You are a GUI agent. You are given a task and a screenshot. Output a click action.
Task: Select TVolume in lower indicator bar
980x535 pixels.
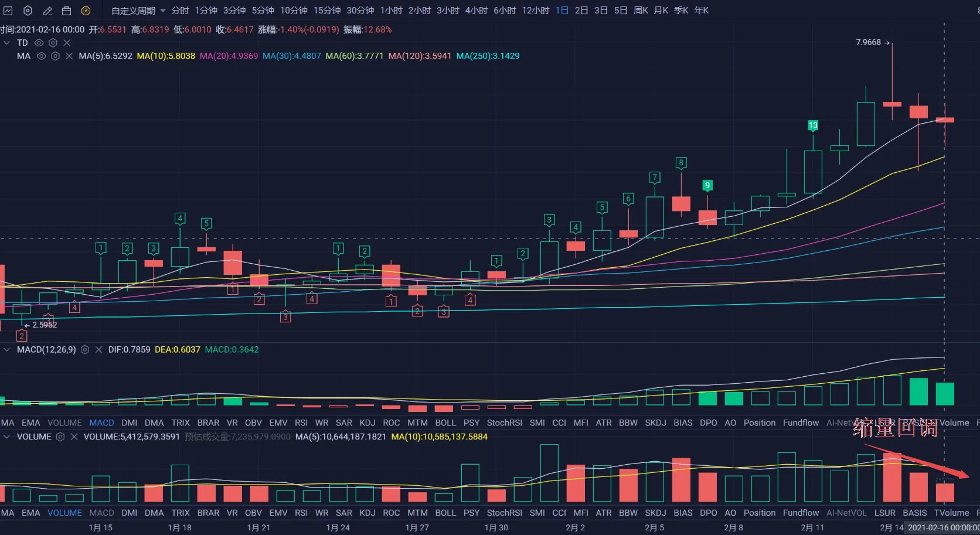click(952, 513)
